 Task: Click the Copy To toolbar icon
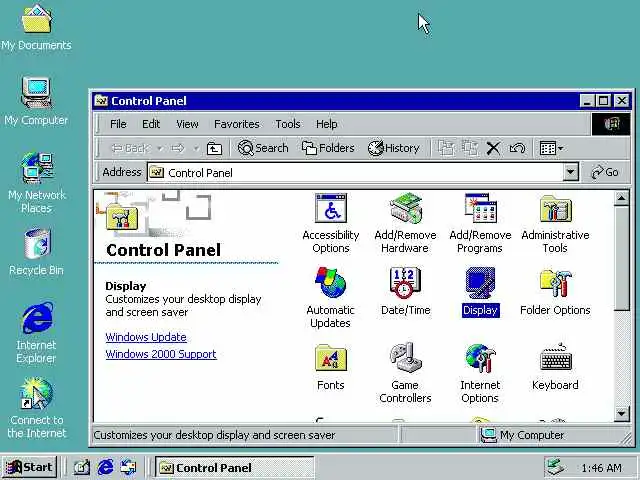point(470,148)
